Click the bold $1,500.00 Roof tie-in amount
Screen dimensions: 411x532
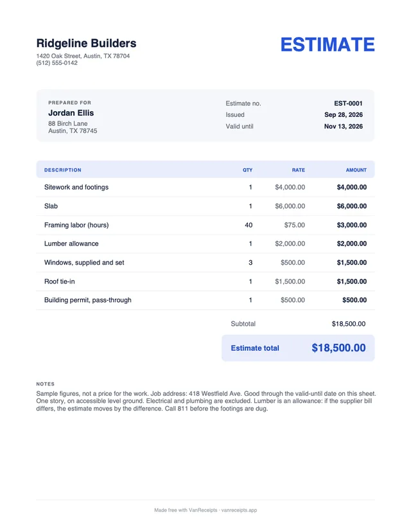352,281
